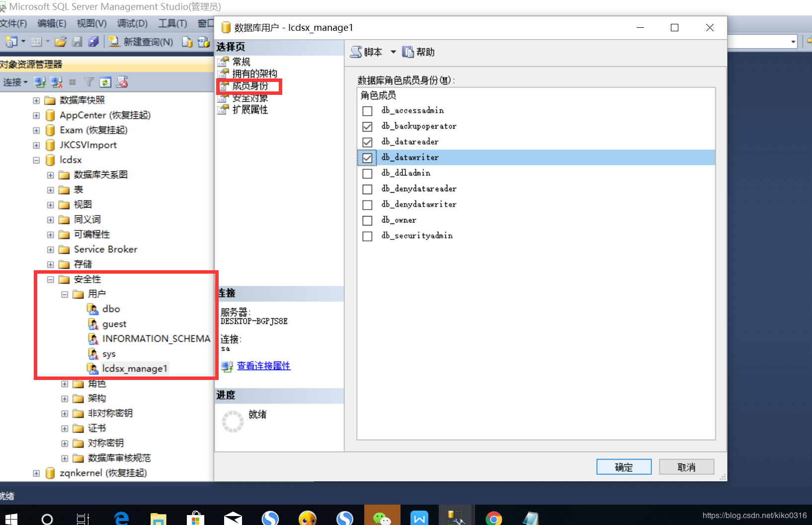Click the New Project toolbar icon

click(x=11, y=42)
